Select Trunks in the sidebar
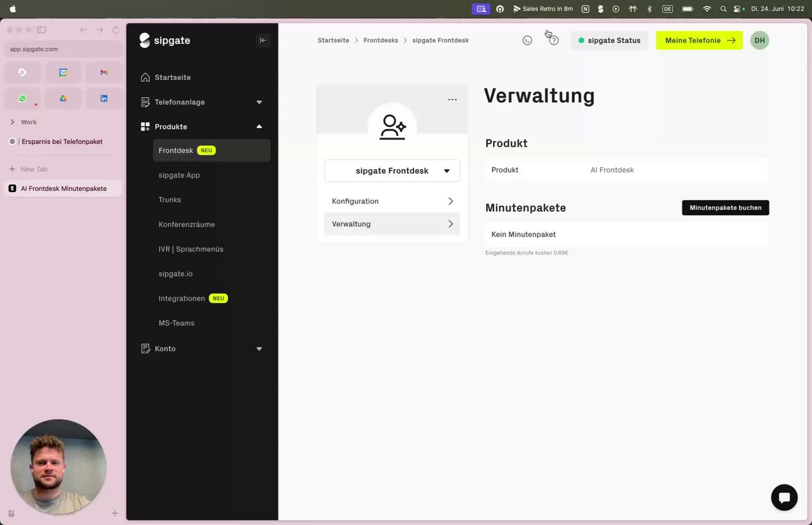812x525 pixels. point(169,200)
